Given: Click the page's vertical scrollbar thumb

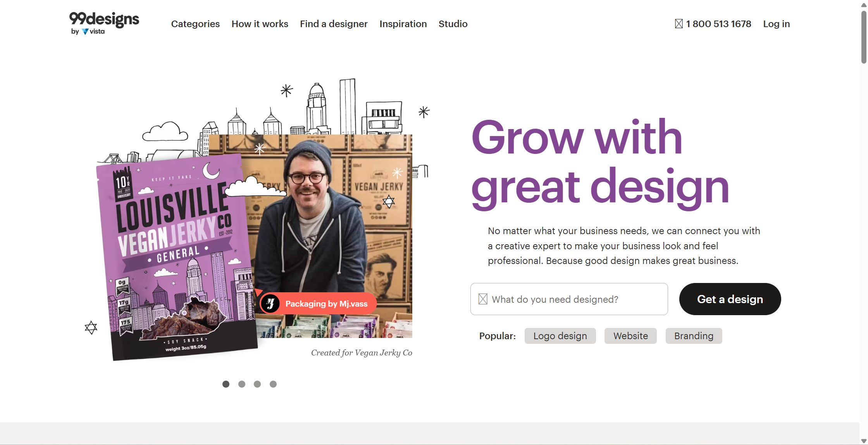Looking at the screenshot, I should pyautogui.click(x=864, y=37).
